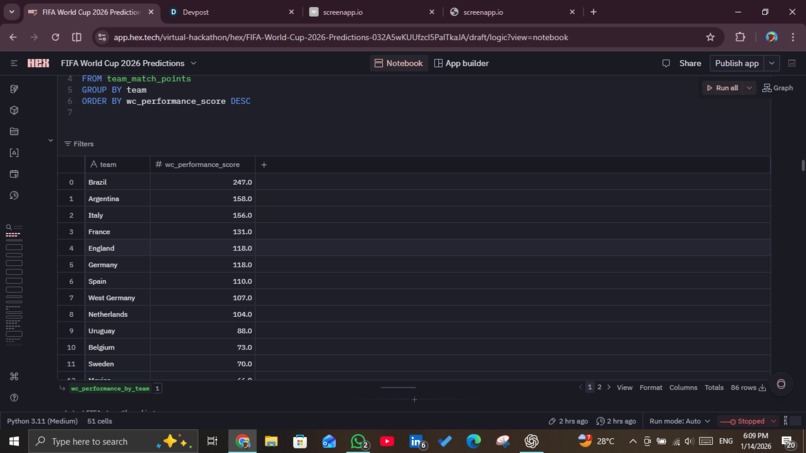Switch to the Devpost browser tab
The image size is (806, 453).
(231, 12)
